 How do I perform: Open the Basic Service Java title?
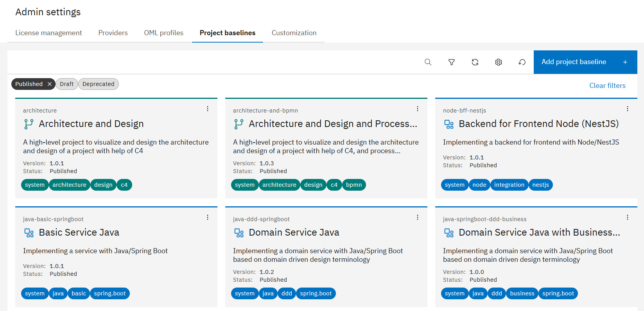(x=79, y=232)
